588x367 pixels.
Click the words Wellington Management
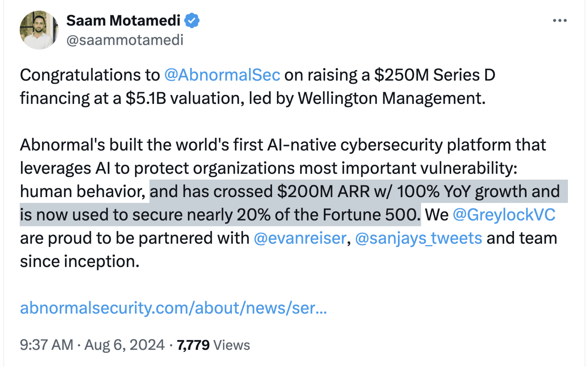[392, 98]
